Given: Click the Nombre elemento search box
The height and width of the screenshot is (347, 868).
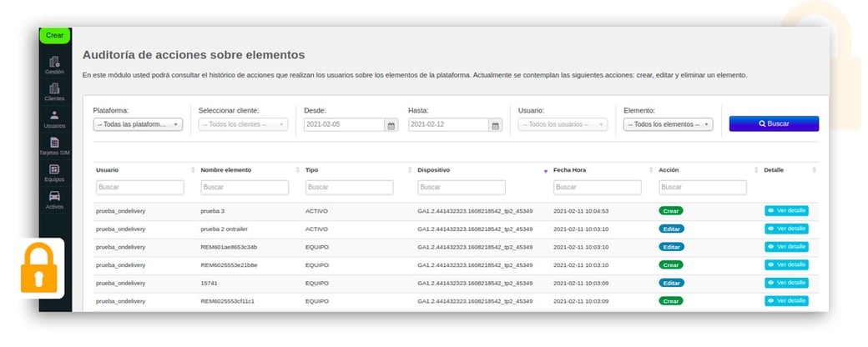Looking at the screenshot, I should pyautogui.click(x=245, y=188).
